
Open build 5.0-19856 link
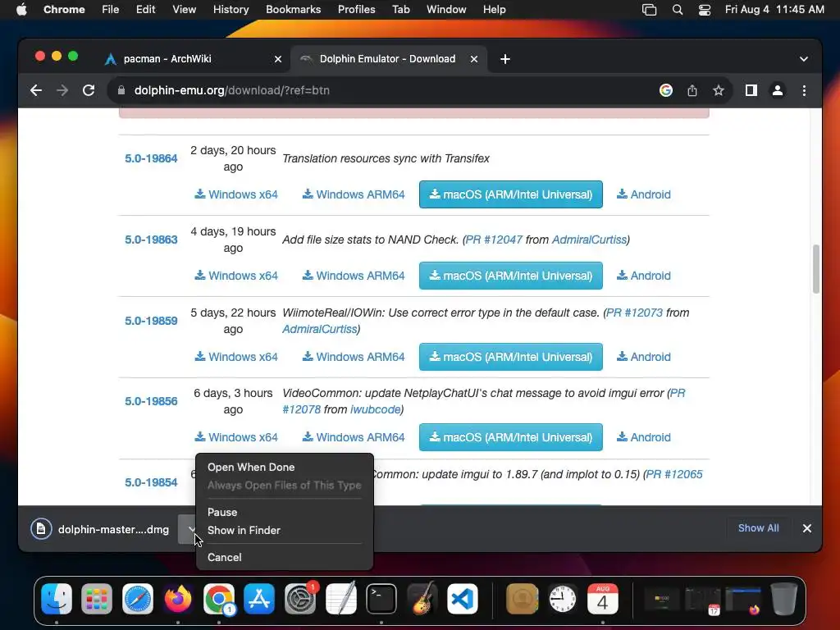(x=151, y=401)
